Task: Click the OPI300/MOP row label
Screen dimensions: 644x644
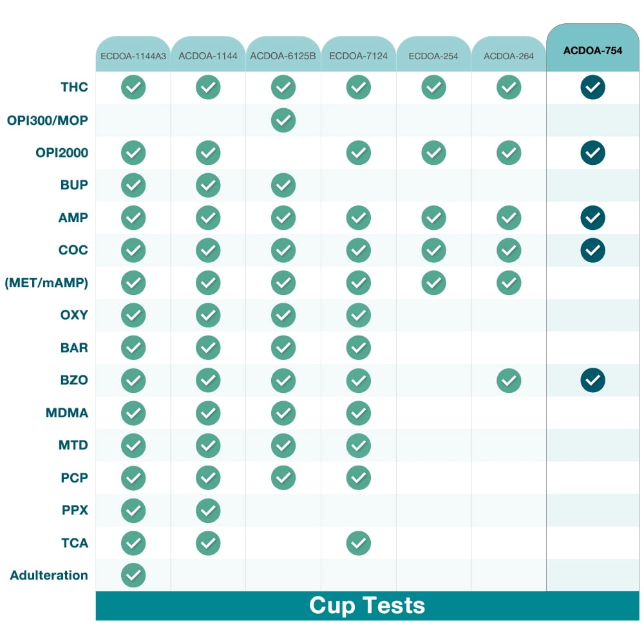Action: 48,120
